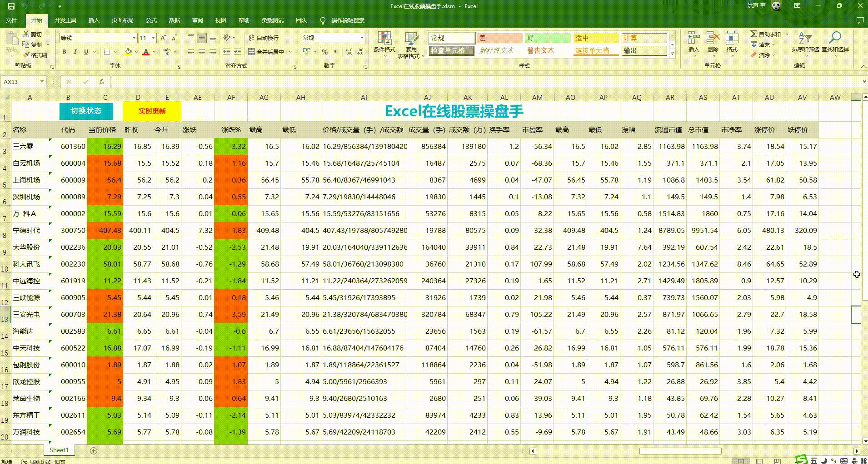
Task: Apply the 适中 cell style
Action: 596,38
